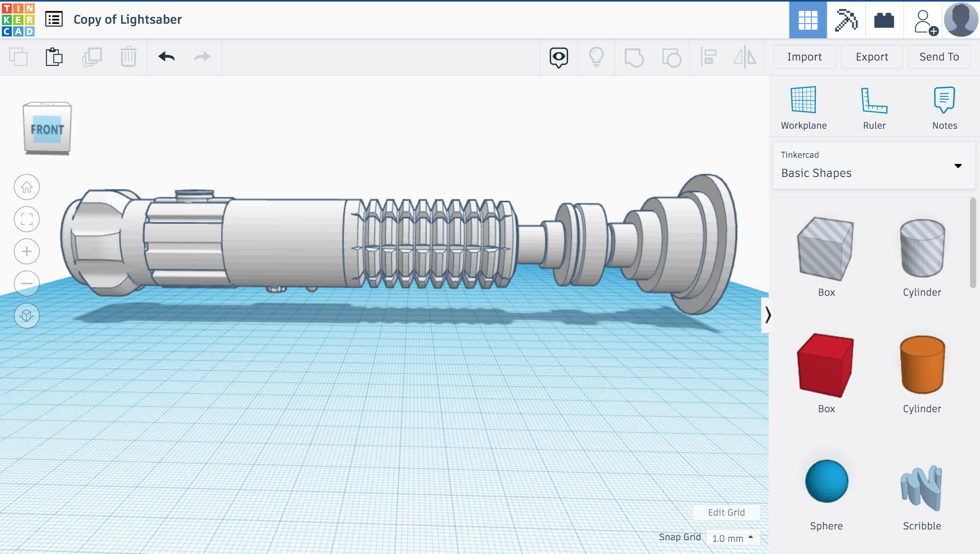Click the Send To button
This screenshot has width=980, height=554.
point(939,57)
